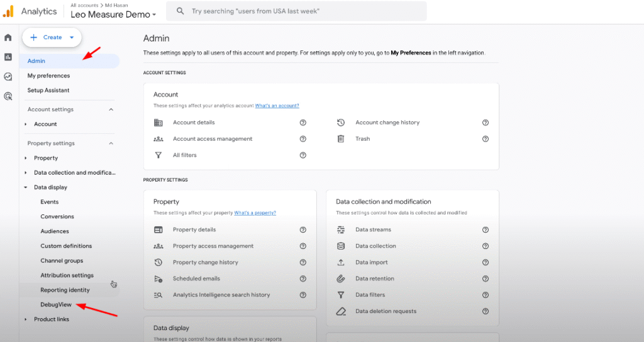This screenshot has height=342, width=644.
Task: Click the Data streams icon
Action: 340,229
